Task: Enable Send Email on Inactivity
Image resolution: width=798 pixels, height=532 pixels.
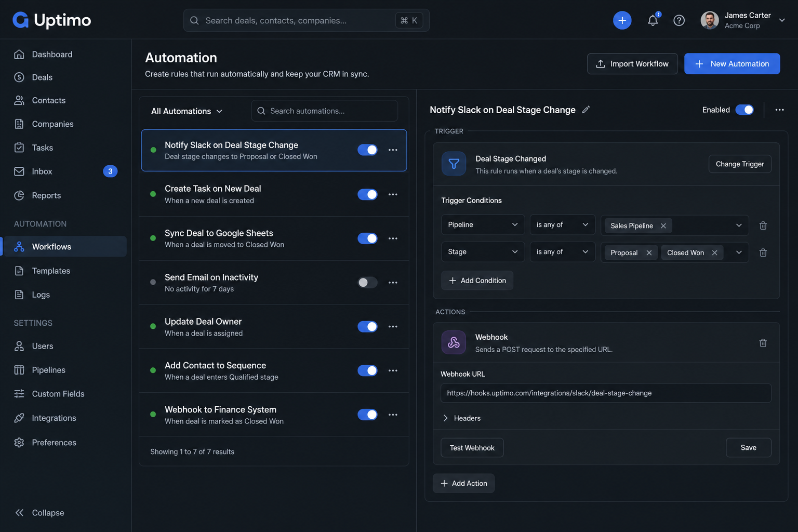Action: [367, 283]
